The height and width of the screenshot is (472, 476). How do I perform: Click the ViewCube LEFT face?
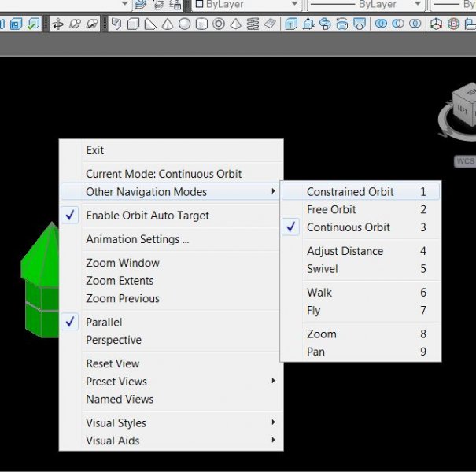pyautogui.click(x=463, y=111)
